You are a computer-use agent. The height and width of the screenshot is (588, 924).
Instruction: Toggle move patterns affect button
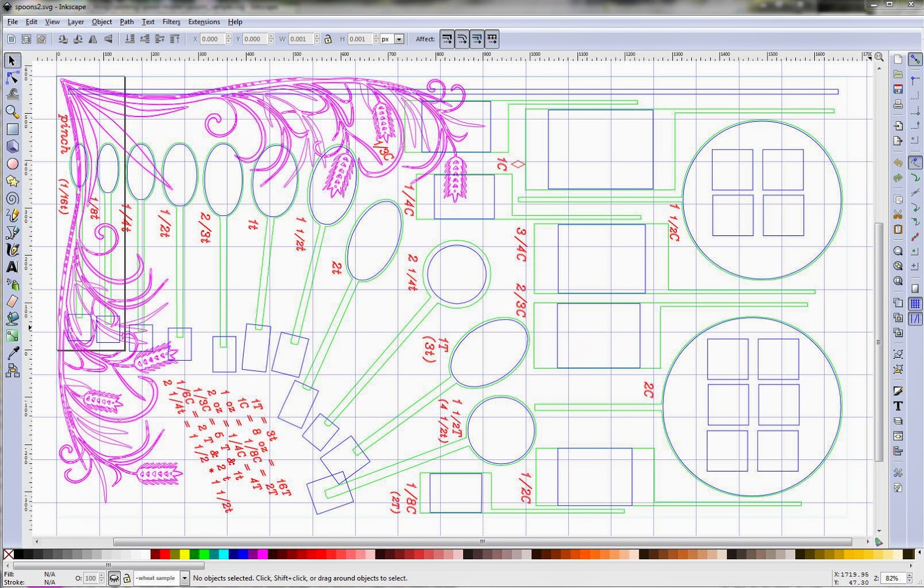[492, 39]
